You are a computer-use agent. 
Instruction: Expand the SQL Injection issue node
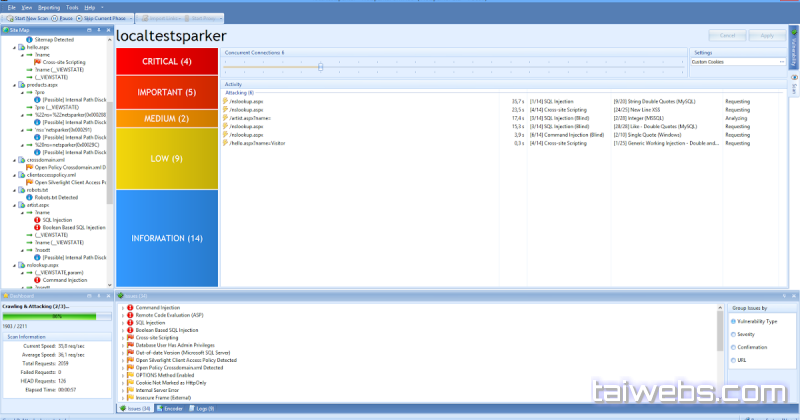point(122,323)
